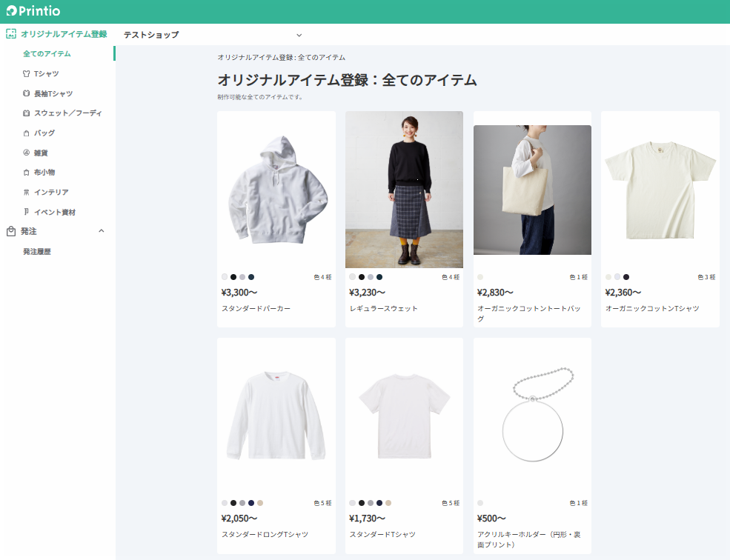Click the 長袖Tシャツ long-sleeve icon in sidebar
The image size is (730, 560).
coord(27,94)
